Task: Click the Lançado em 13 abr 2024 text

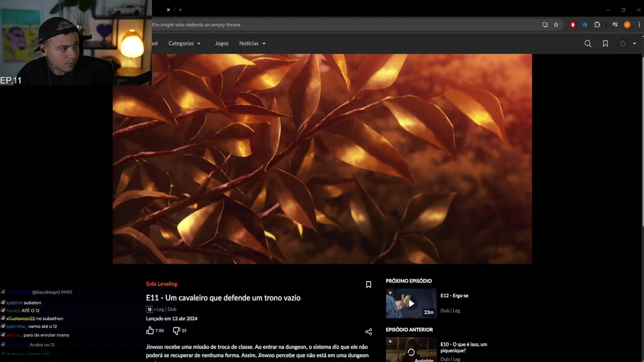Action: click(172, 319)
